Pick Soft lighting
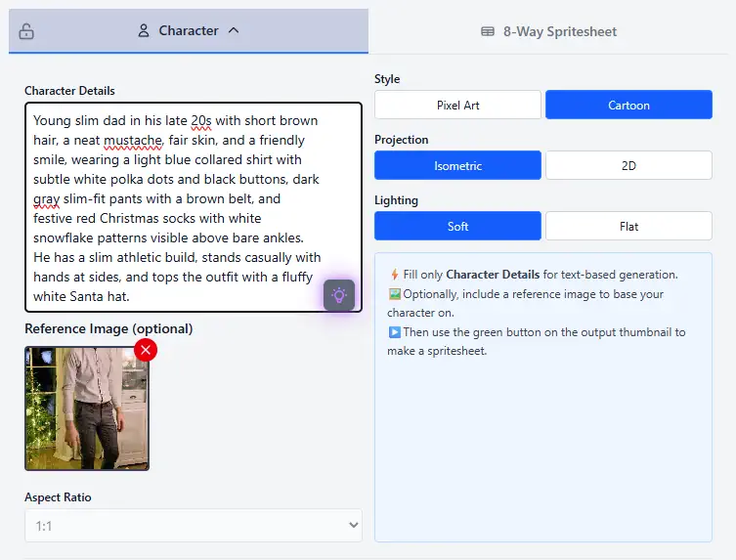This screenshot has height=560, width=736. (x=457, y=226)
